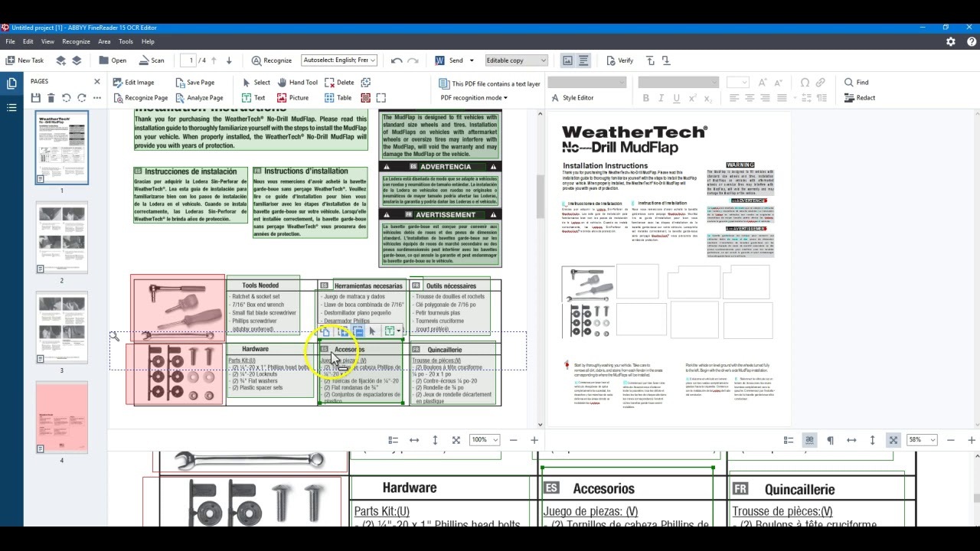Go to previous page with the up arrow
980x551 pixels.
214,60
